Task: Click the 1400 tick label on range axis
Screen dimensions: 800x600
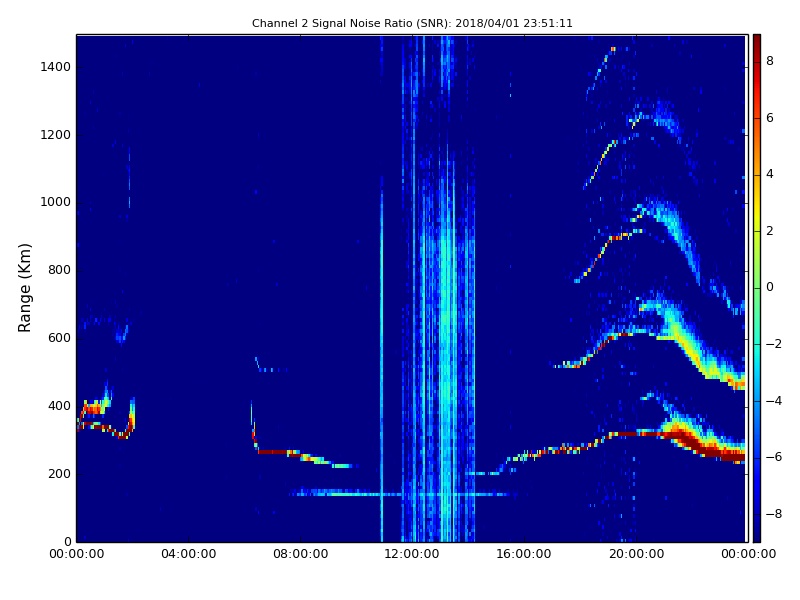Action: click(56, 67)
